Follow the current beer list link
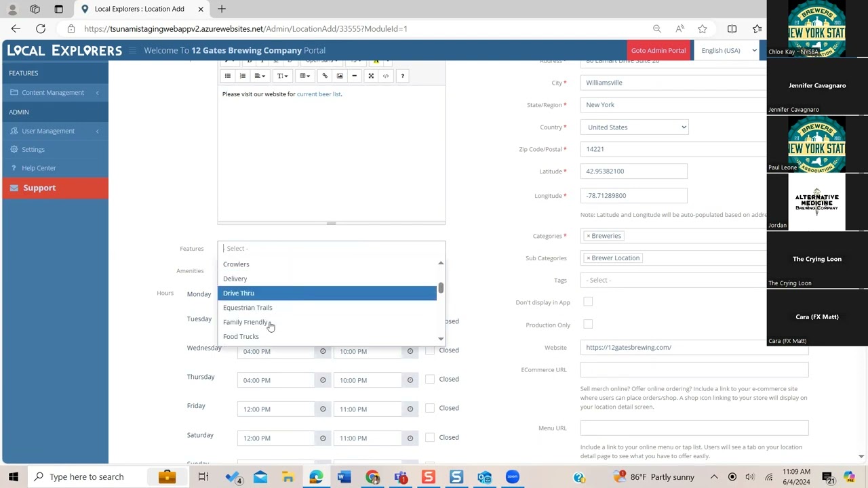Image resolution: width=868 pixels, height=488 pixels. [x=319, y=94]
